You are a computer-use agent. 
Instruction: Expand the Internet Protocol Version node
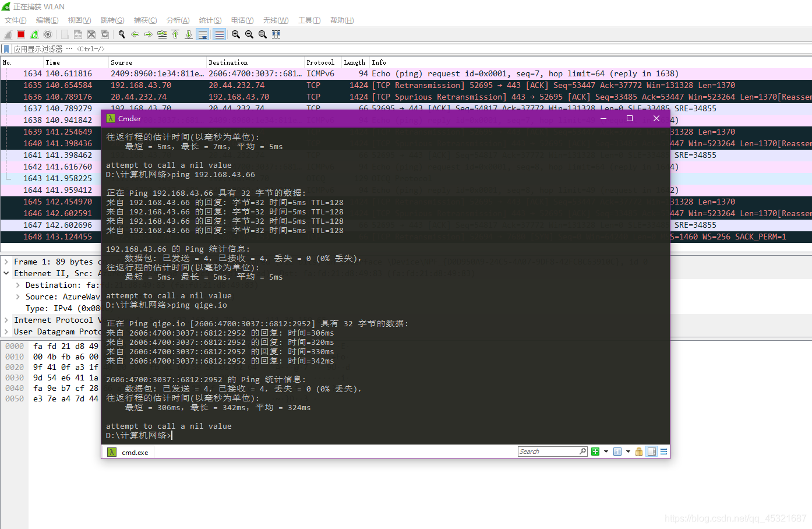[6, 320]
